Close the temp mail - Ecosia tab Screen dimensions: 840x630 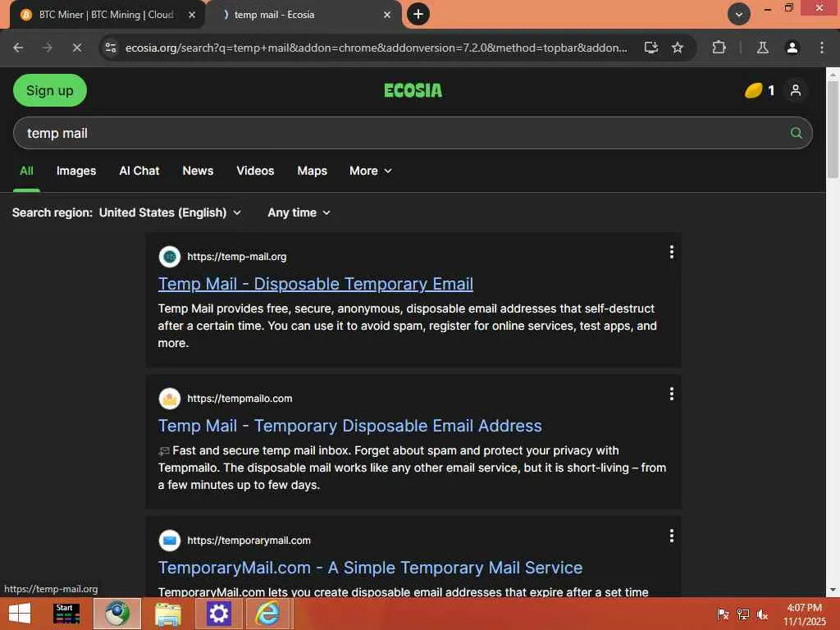coord(387,15)
